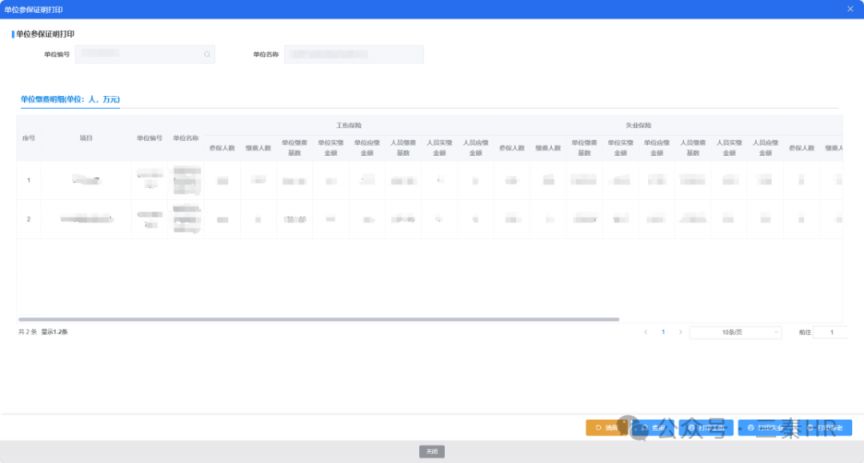Go to previous page arrow in pagination

click(x=646, y=332)
